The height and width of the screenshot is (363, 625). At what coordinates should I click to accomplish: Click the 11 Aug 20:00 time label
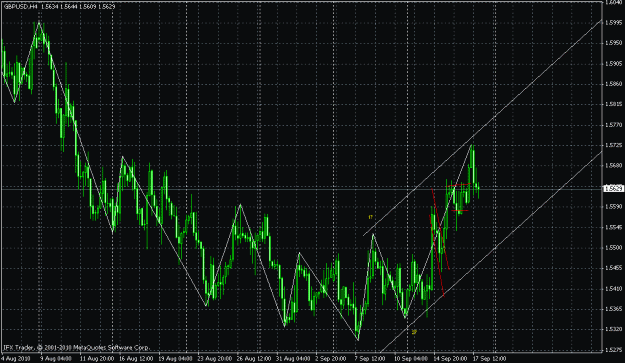coord(96,358)
